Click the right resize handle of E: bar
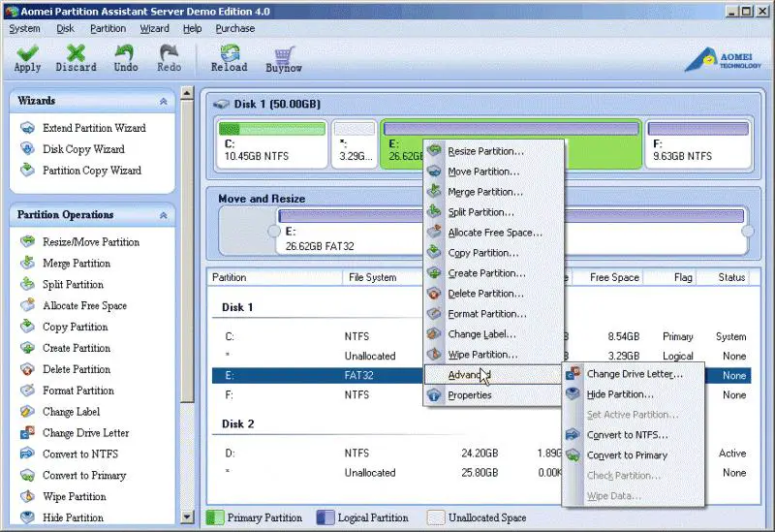This screenshot has width=775, height=532. pyautogui.click(x=748, y=231)
